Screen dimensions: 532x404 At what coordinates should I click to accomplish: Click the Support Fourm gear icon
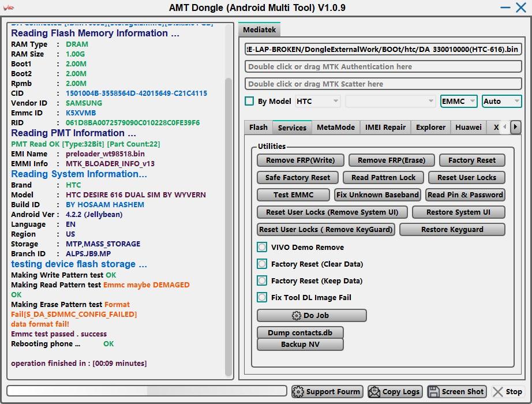pos(298,391)
